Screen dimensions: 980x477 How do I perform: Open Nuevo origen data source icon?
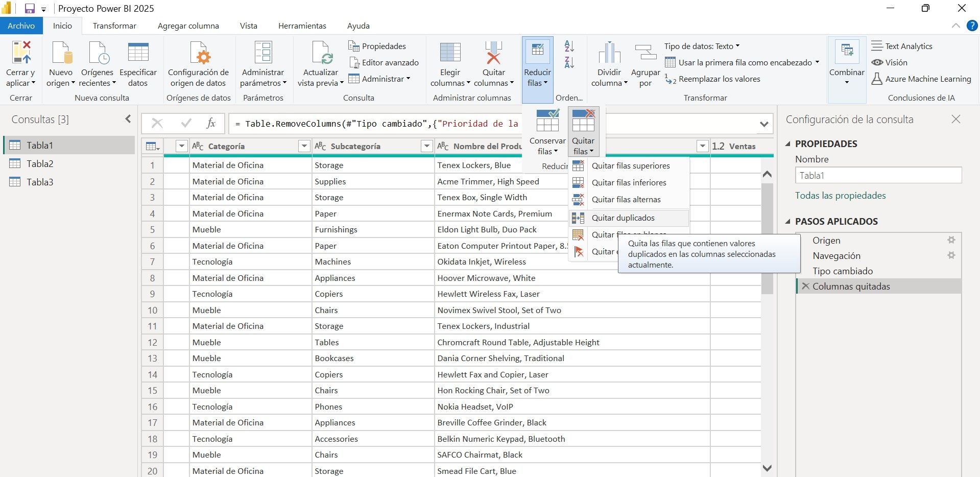coord(61,52)
